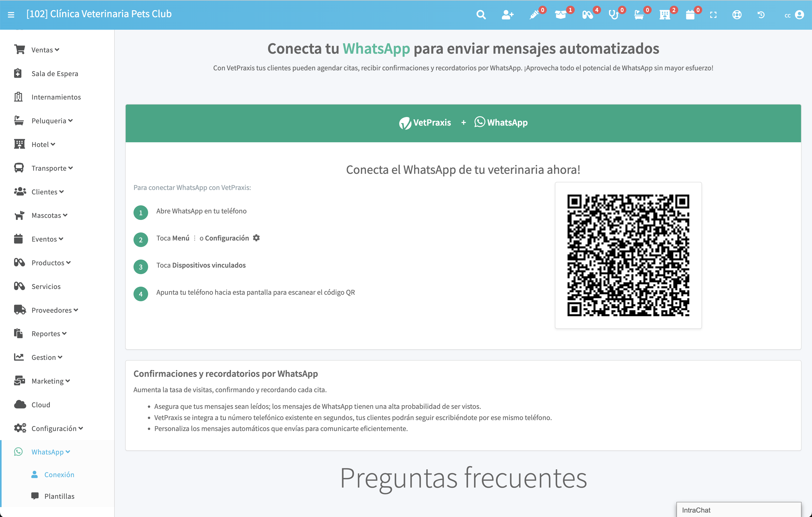Click the WhatsApp QR code image
Image resolution: width=812 pixels, height=517 pixels.
click(628, 255)
